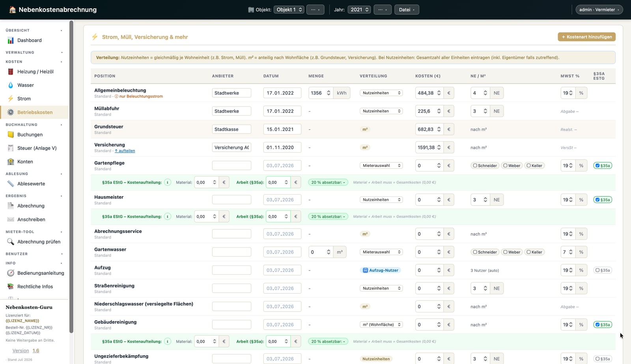Viewport: 631px width, 364px height.
Task: Open m² (Wohnfläche) dropdown for Gebäudereinigung
Action: (x=381, y=325)
